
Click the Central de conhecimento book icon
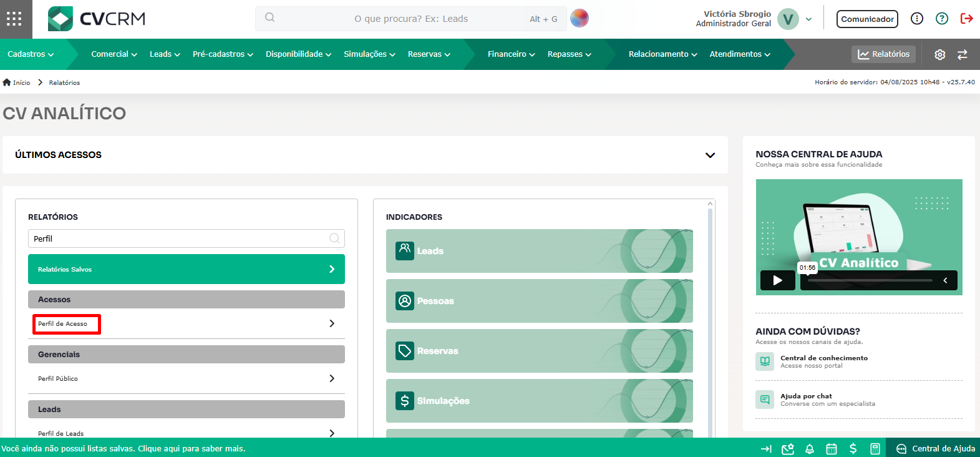click(765, 361)
